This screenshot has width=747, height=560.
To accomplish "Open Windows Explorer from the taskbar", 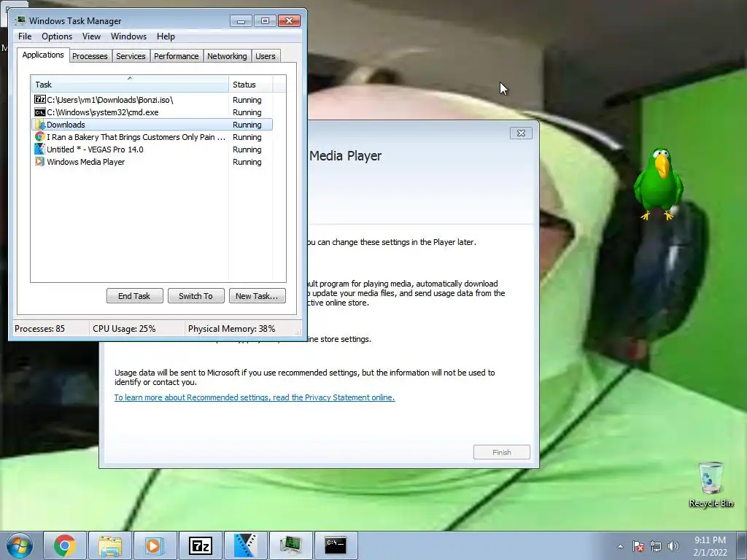I will (x=110, y=545).
